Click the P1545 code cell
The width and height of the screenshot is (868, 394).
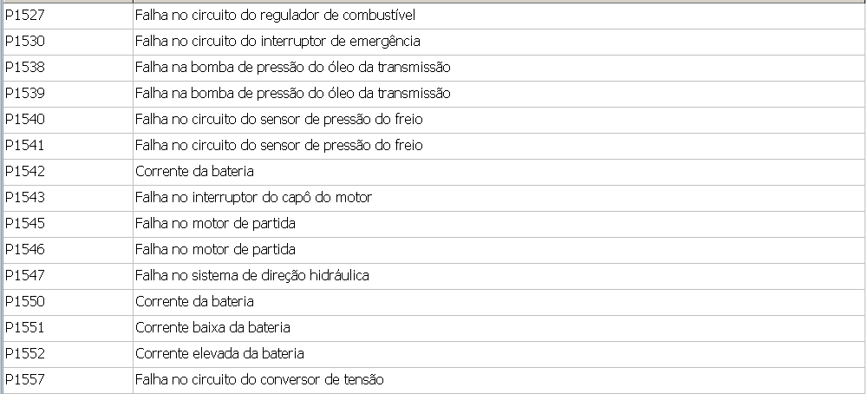coord(25,224)
